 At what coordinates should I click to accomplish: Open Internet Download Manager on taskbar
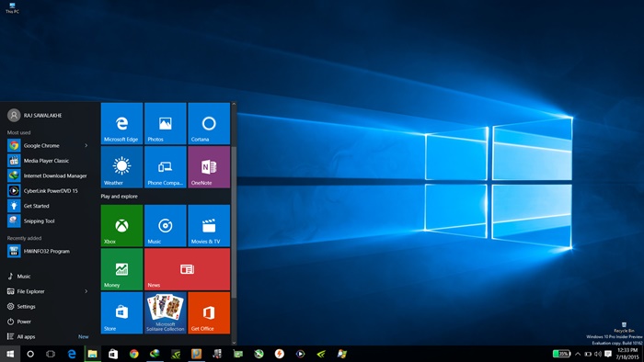155,354
